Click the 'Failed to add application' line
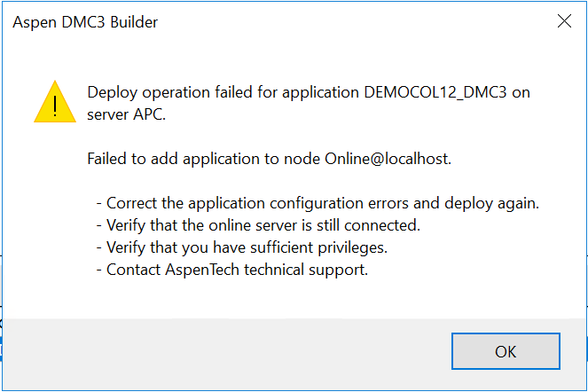This screenshot has height=392, width=588. coord(270,159)
